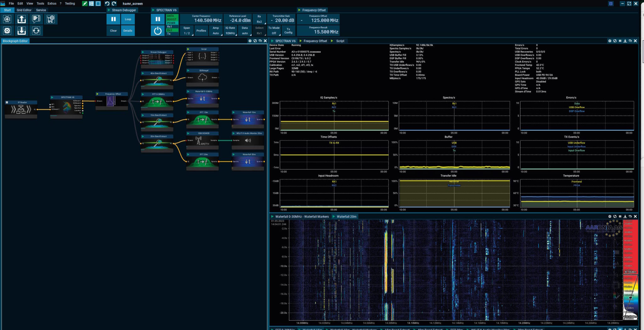The image size is (644, 330).
Task: Click the Clear button
Action: [x=113, y=31]
